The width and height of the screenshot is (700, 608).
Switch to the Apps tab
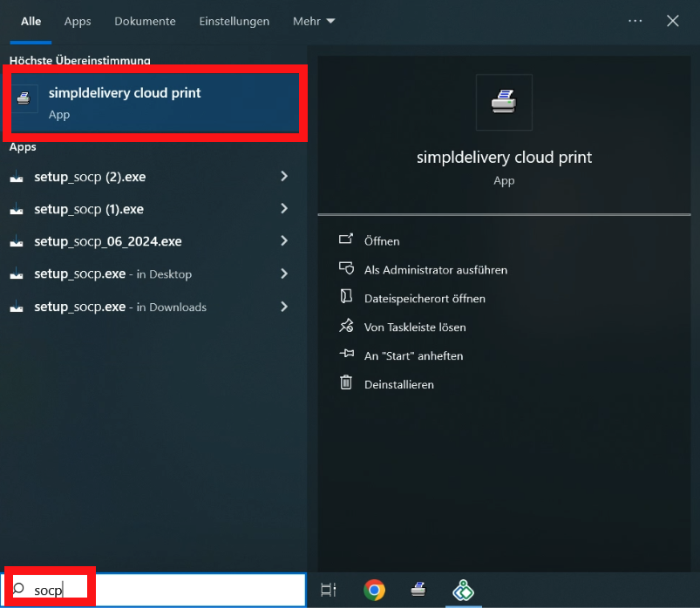pyautogui.click(x=78, y=21)
